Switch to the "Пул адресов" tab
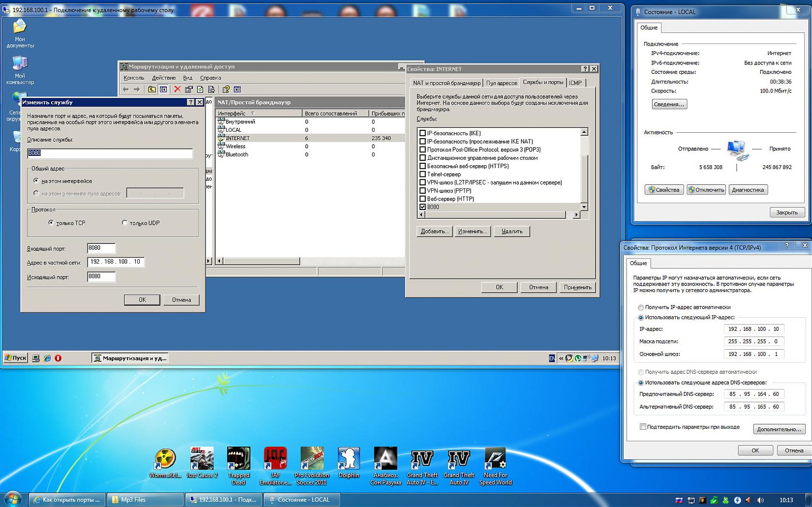 (x=501, y=83)
